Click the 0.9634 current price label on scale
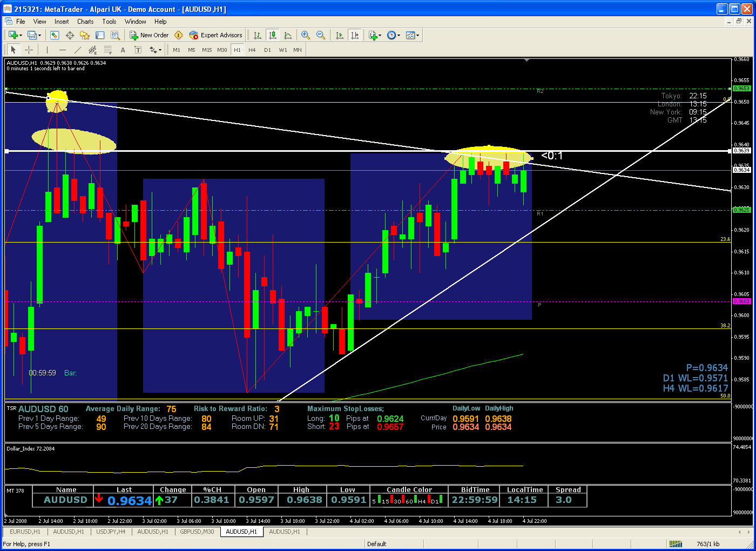Screen dimensions: 756x551 pyautogui.click(x=741, y=170)
